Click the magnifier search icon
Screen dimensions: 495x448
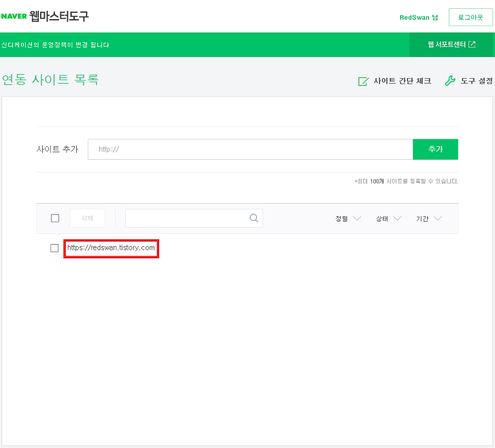click(x=254, y=218)
